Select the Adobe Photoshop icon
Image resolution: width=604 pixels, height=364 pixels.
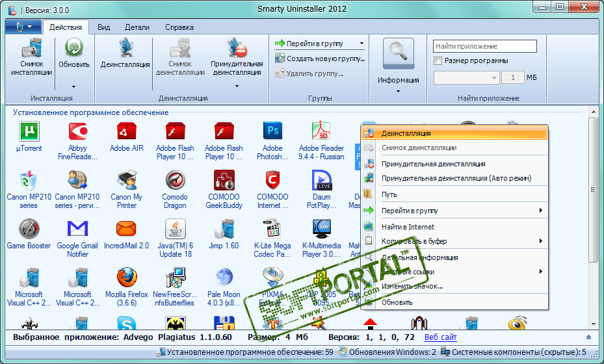[272, 131]
